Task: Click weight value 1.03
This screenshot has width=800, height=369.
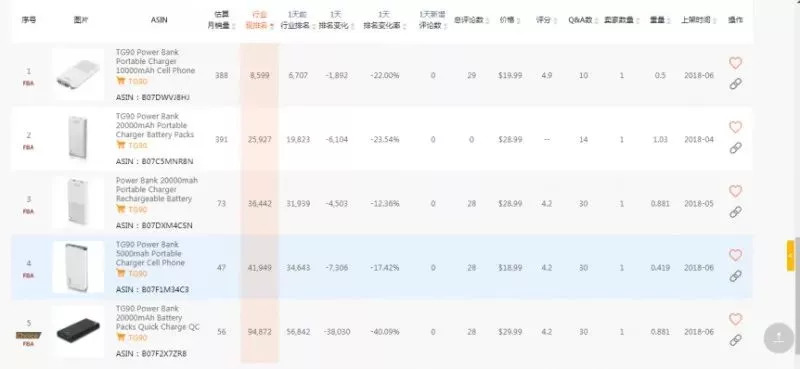Action: tap(660, 139)
